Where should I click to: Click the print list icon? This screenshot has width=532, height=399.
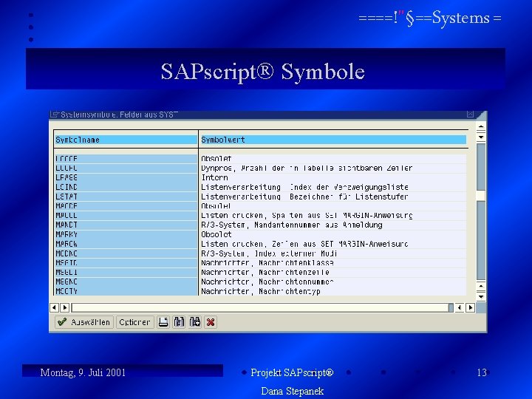click(x=163, y=322)
